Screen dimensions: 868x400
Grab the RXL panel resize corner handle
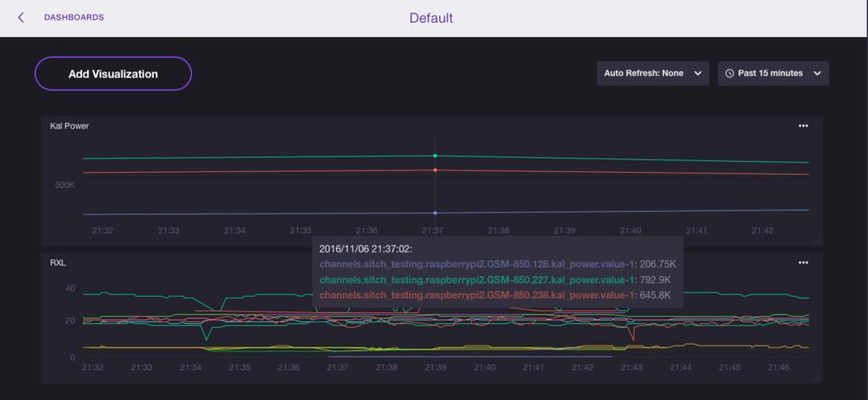coord(817,377)
